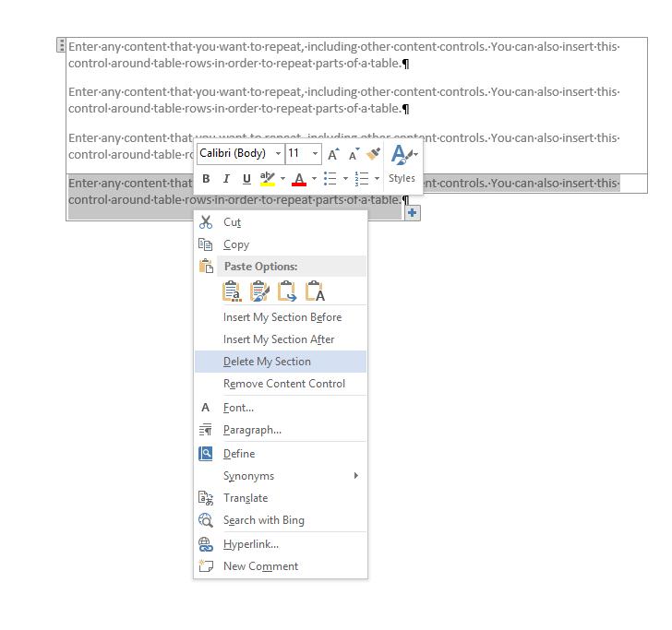Select New Comment menu entry
This screenshot has height=630, width=672.
(x=281, y=566)
